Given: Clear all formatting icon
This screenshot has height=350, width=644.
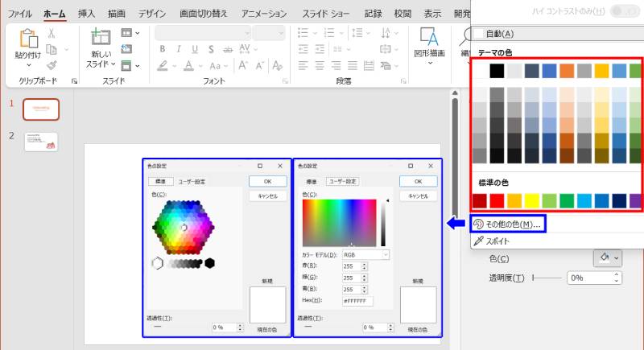Looking at the screenshot, I should point(277,66).
